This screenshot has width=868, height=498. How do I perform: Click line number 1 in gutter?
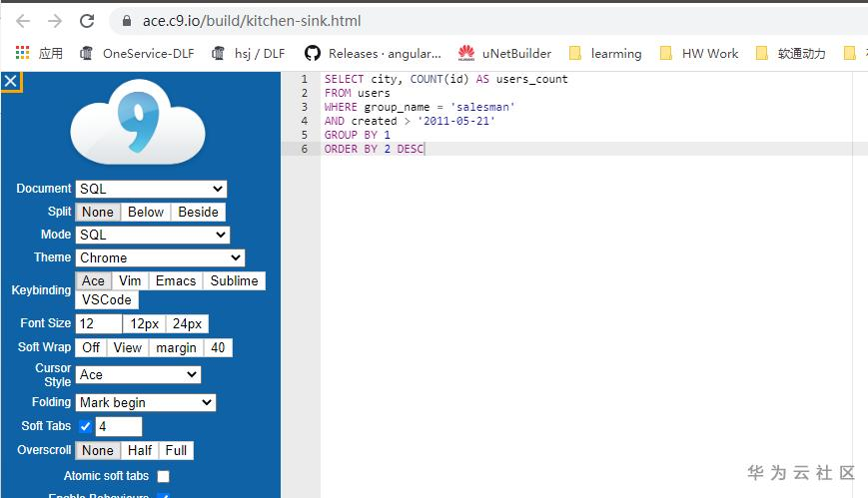click(x=304, y=79)
